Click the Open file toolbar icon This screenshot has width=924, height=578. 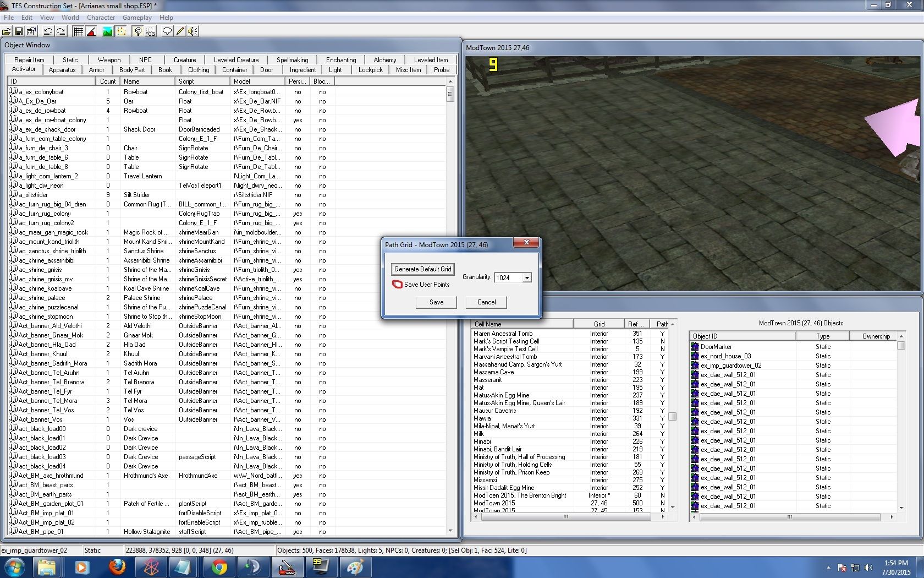7,31
